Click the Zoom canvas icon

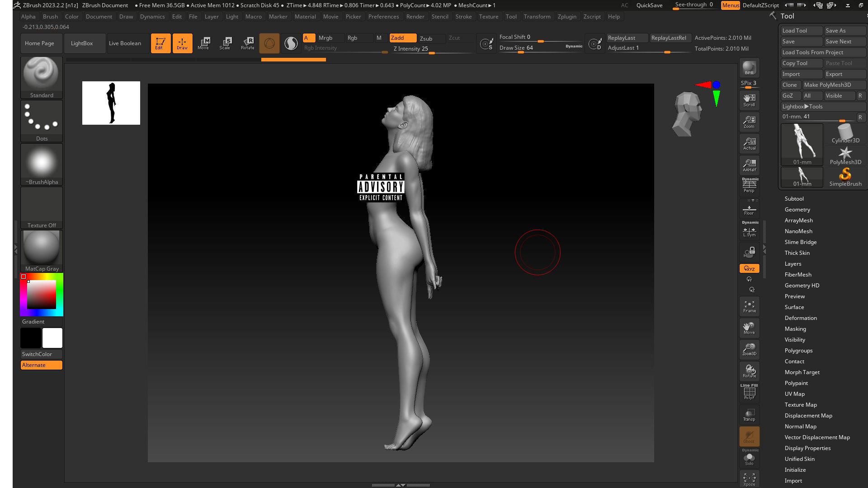tap(749, 122)
